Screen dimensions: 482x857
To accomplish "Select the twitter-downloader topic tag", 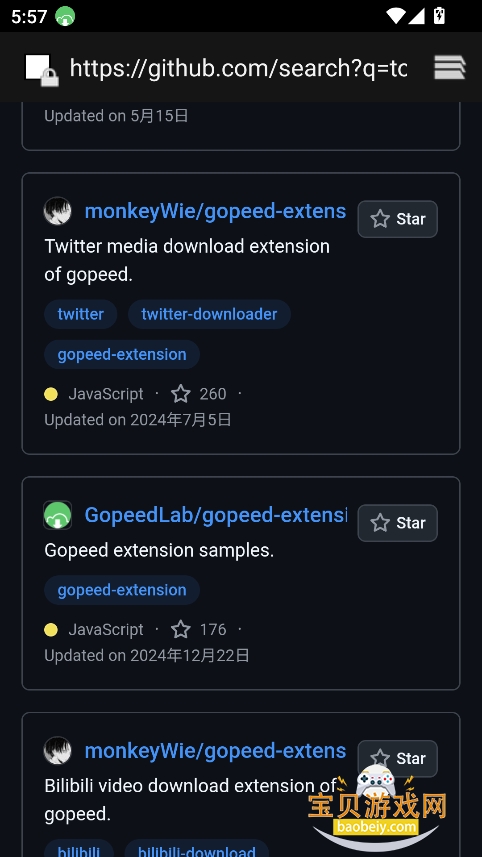I will (209, 314).
